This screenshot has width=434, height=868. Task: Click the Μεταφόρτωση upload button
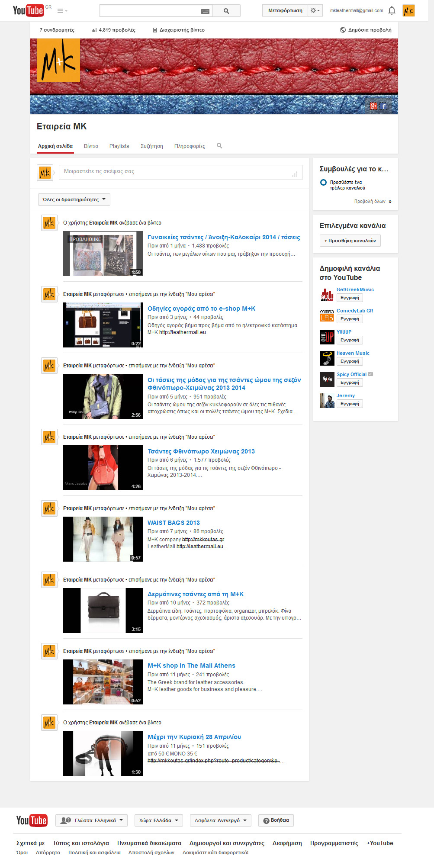pyautogui.click(x=285, y=10)
